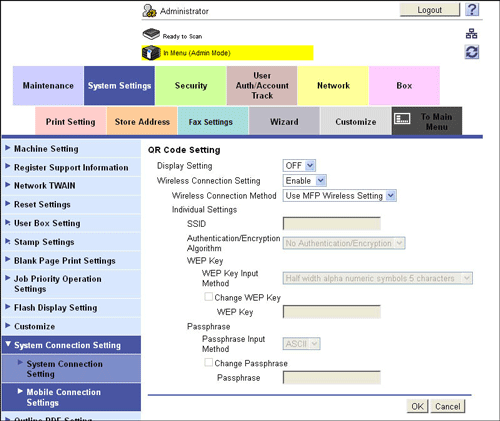Click the Administrator user icon
The height and width of the screenshot is (421, 500).
pyautogui.click(x=149, y=11)
